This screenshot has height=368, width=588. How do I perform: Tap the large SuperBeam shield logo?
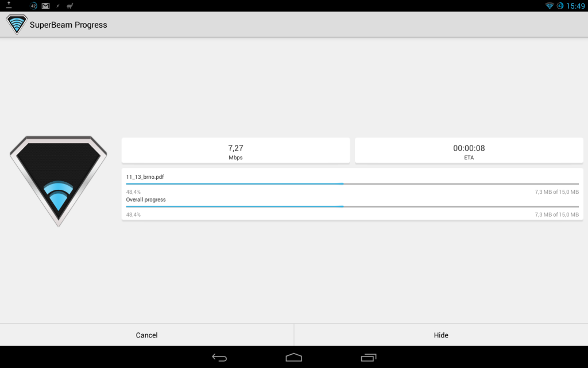(x=59, y=181)
